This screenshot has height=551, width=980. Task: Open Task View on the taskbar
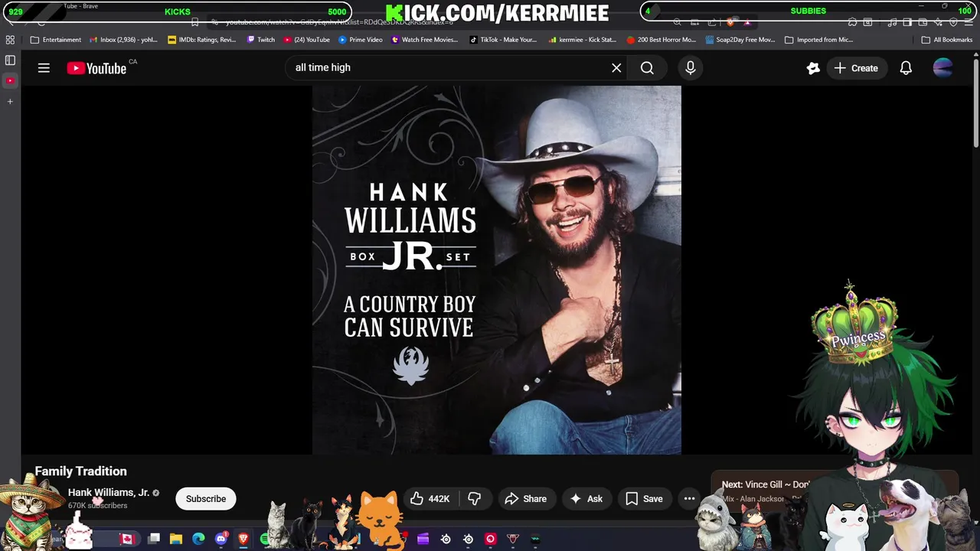pos(154,539)
